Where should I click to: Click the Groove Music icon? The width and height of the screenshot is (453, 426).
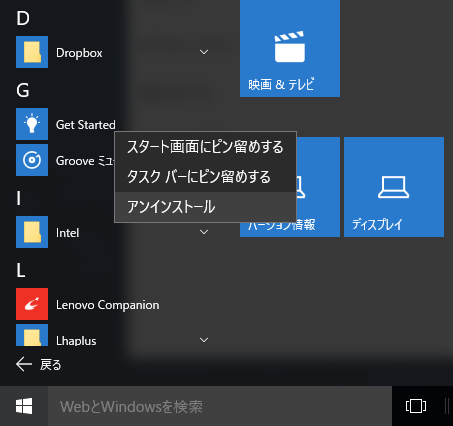click(x=32, y=160)
